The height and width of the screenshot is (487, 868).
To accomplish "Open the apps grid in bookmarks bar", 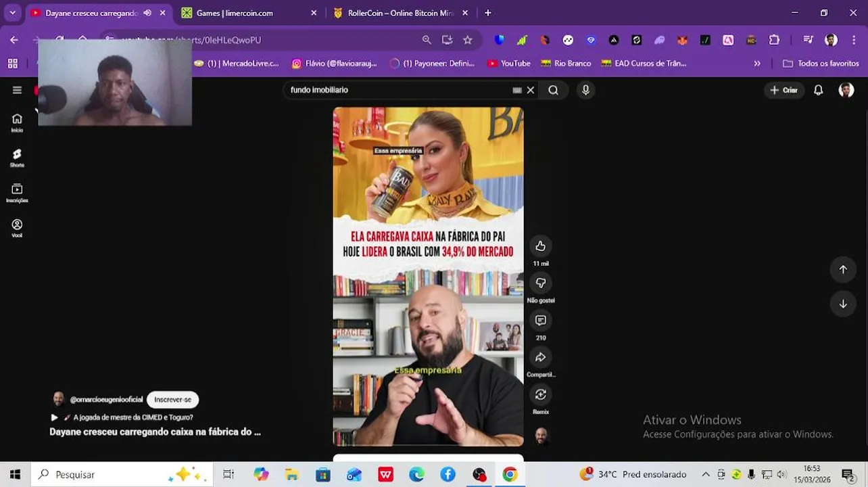I will [12, 64].
